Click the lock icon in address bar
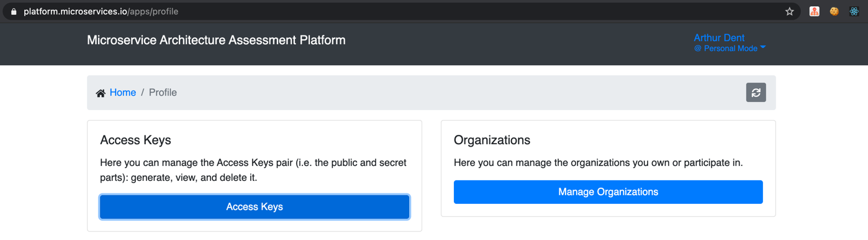 tap(14, 11)
